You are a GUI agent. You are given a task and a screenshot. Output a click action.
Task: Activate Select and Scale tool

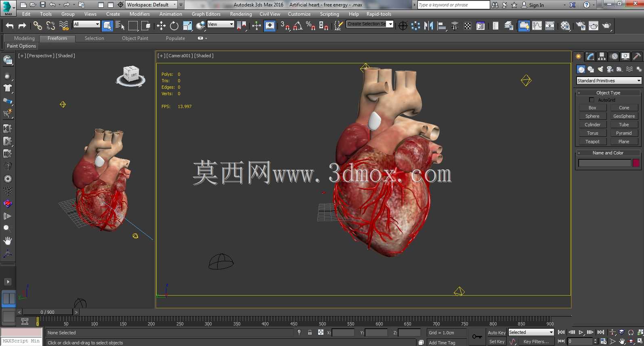[x=187, y=26]
